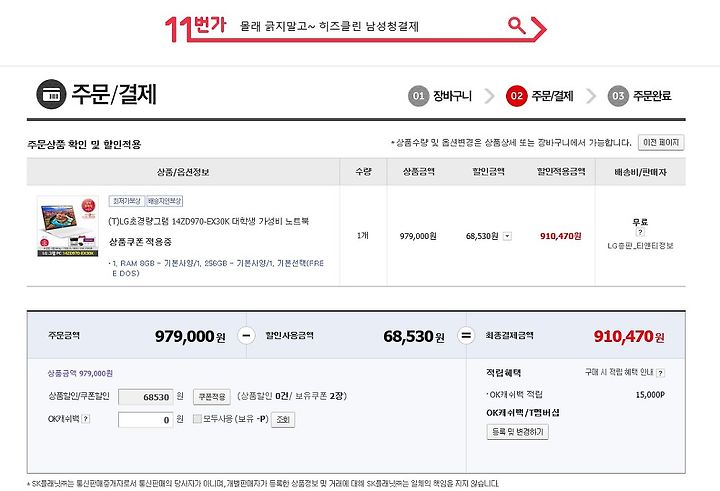Viewport: 720px width, 491px height.
Task: Click the 1개 quantity cell
Action: point(363,236)
